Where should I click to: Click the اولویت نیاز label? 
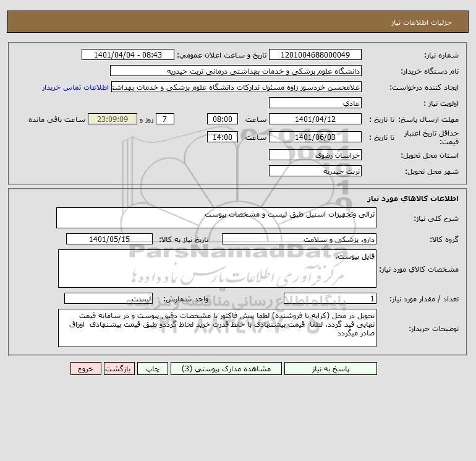click(x=441, y=103)
